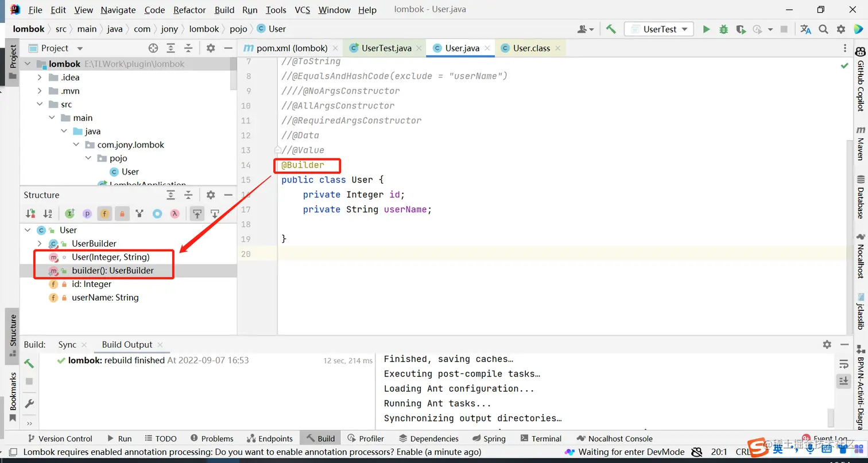Run the UserTest configuration
The image size is (868, 463).
click(706, 29)
